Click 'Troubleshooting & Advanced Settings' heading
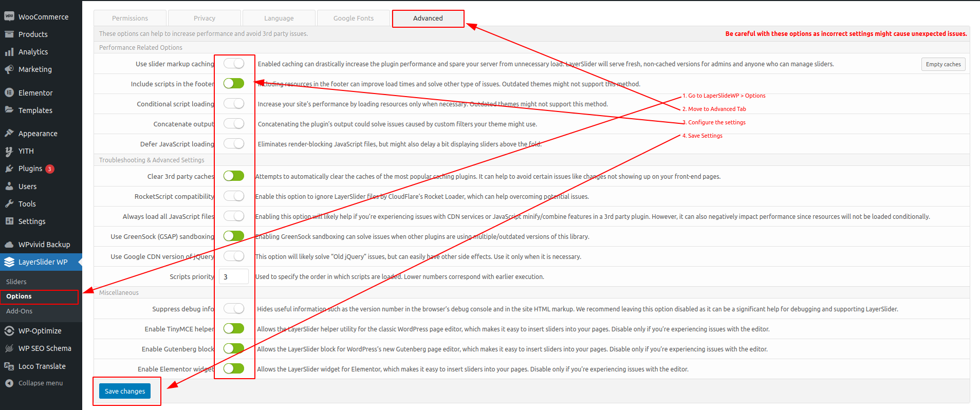980x410 pixels. [x=152, y=160]
